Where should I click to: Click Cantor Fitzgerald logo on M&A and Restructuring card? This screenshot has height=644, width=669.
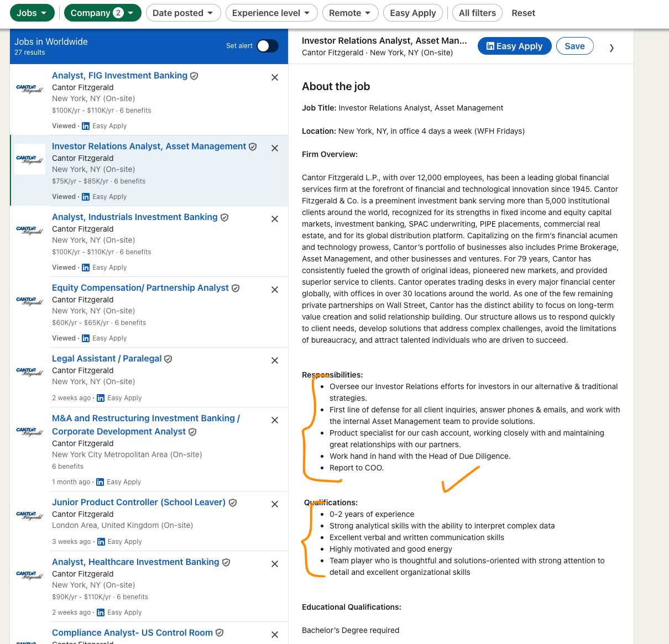point(30,431)
